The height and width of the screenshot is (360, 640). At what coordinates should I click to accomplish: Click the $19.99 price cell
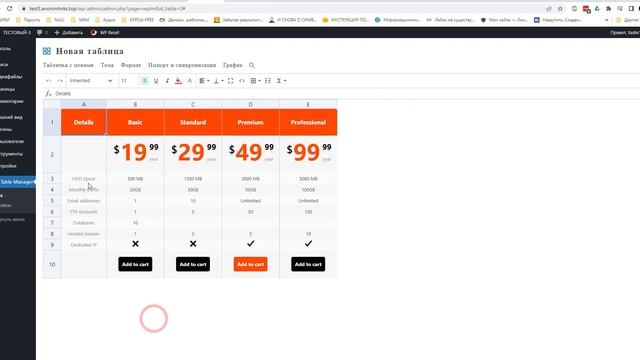136,154
